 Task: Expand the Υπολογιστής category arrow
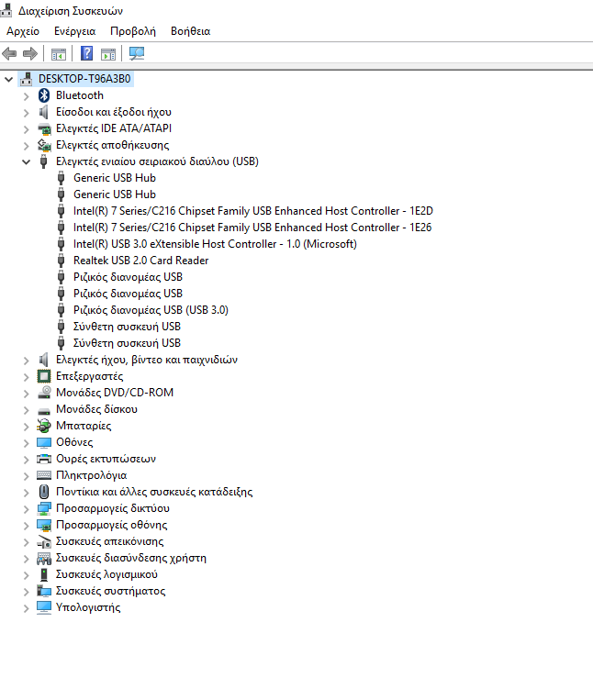click(x=27, y=608)
